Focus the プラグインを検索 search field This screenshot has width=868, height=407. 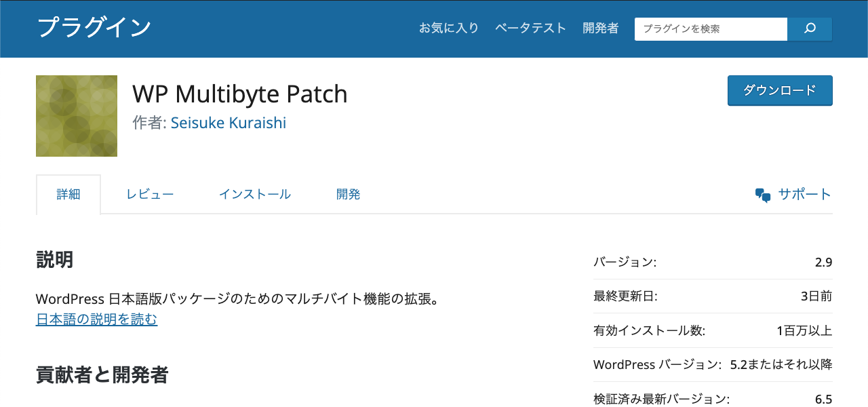(x=711, y=29)
